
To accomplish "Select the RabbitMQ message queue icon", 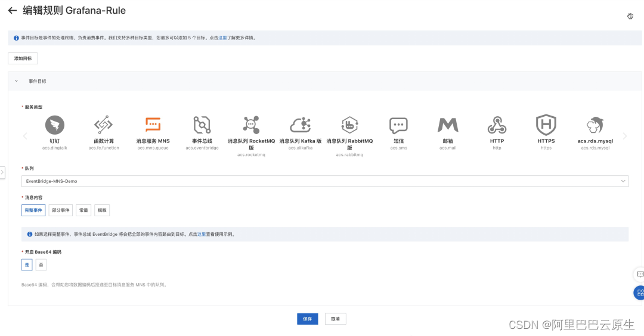I will [349, 125].
